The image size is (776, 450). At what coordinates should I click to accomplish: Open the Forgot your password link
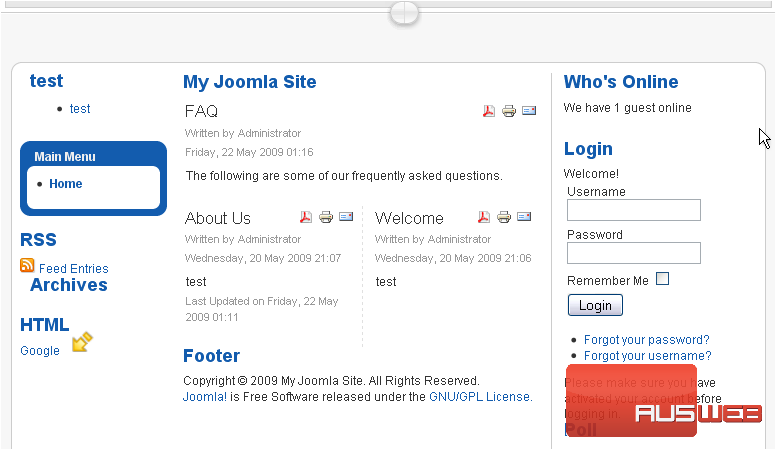click(646, 340)
